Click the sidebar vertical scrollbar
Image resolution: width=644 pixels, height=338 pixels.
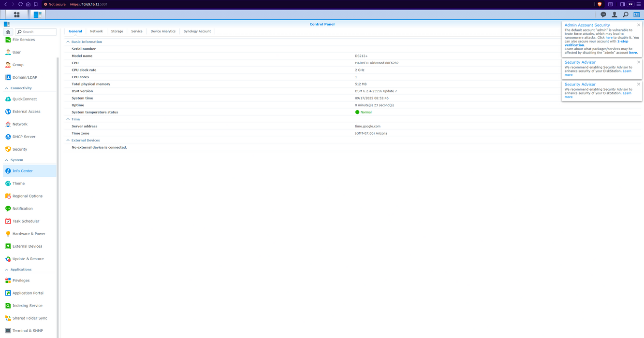(x=58, y=198)
